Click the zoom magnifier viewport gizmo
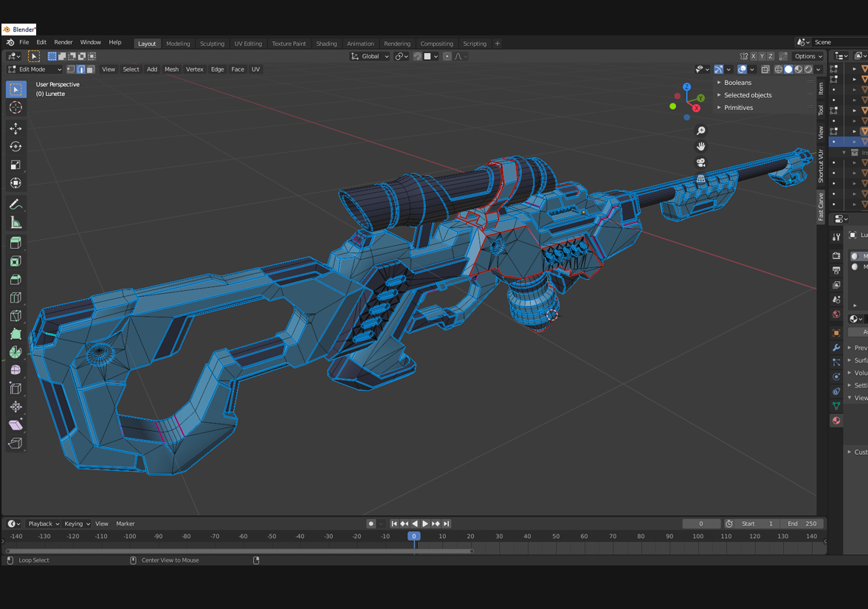The image size is (868, 609). [701, 131]
